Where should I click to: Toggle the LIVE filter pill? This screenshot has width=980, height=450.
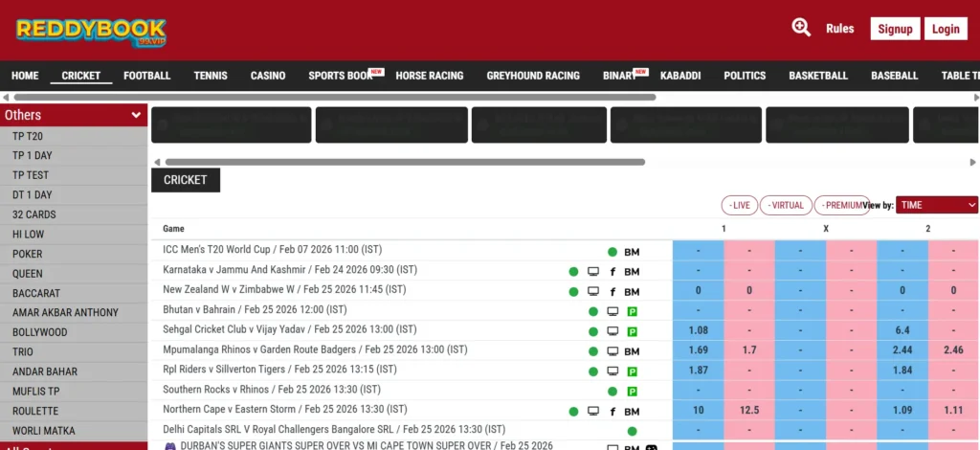(740, 205)
